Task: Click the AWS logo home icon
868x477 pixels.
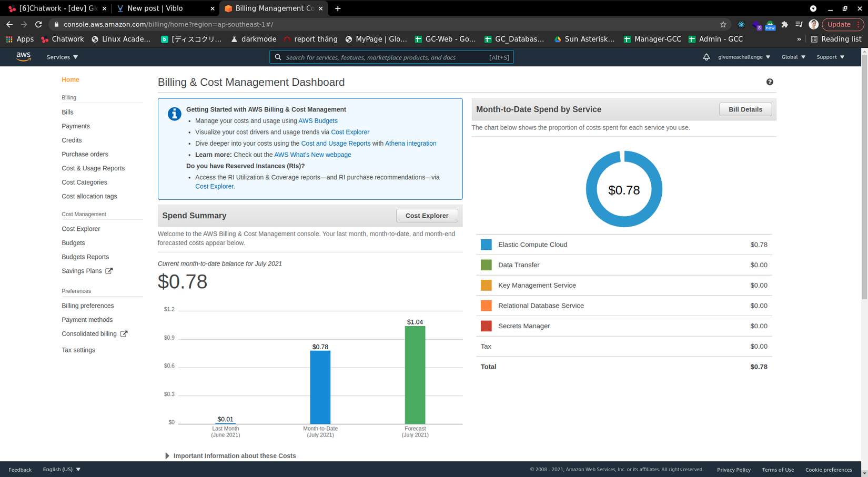Action: 23,57
